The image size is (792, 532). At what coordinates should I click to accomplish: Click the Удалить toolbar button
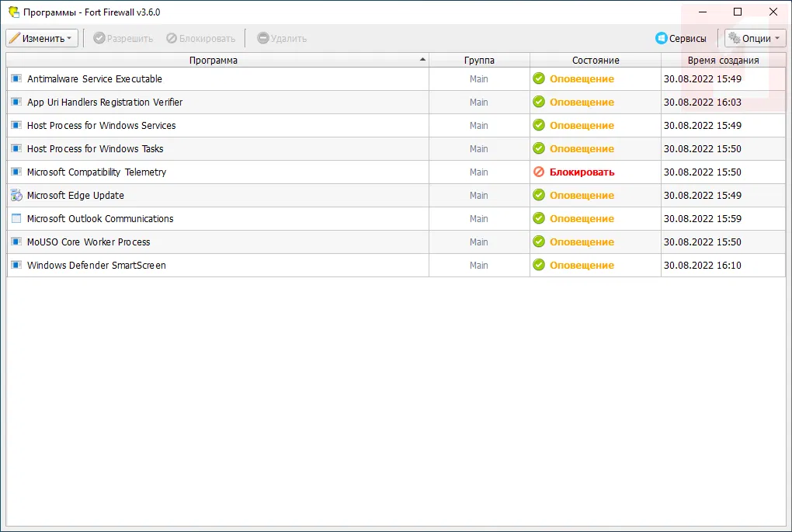282,38
